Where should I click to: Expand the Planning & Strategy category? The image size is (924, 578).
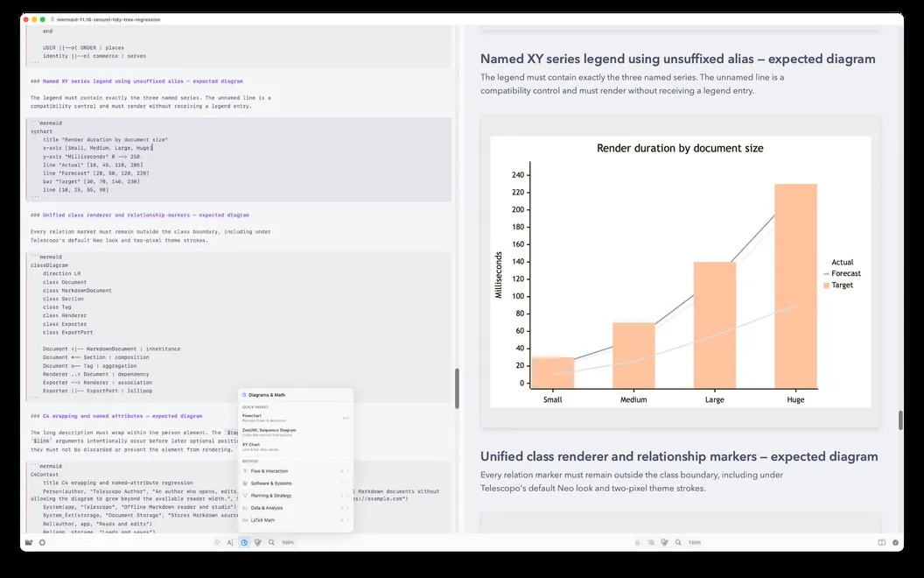pyautogui.click(x=296, y=496)
